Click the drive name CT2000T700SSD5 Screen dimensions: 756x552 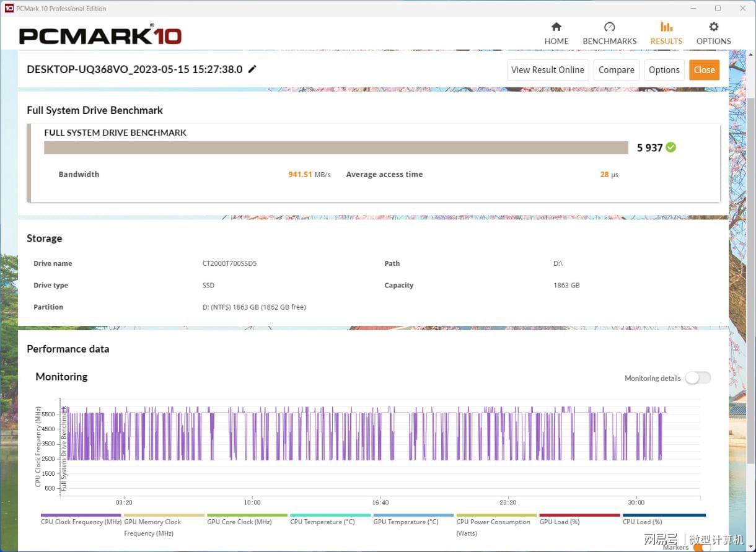[x=229, y=263]
